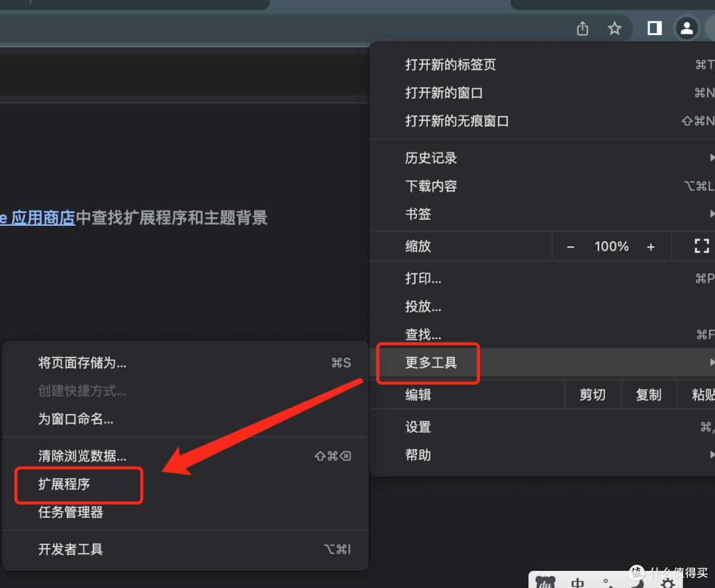Open 设置 from the Chrome menu
This screenshot has height=588, width=715.
tap(418, 427)
